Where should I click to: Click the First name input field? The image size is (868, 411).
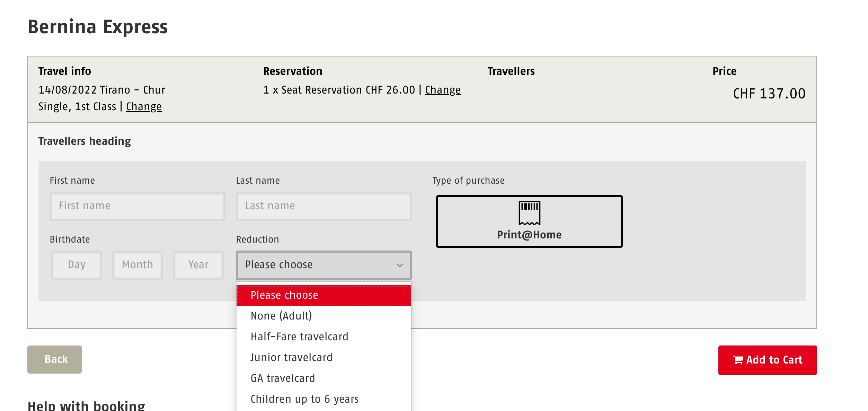138,206
